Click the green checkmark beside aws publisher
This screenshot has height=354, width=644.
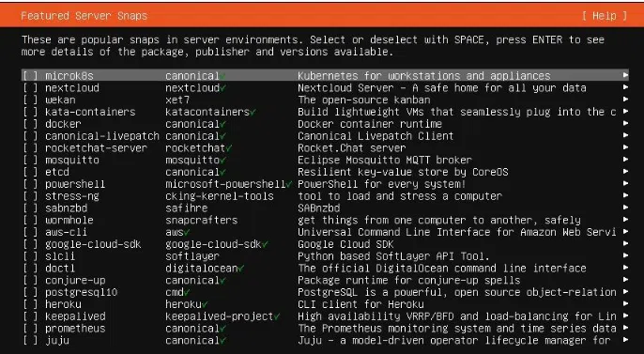click(187, 232)
